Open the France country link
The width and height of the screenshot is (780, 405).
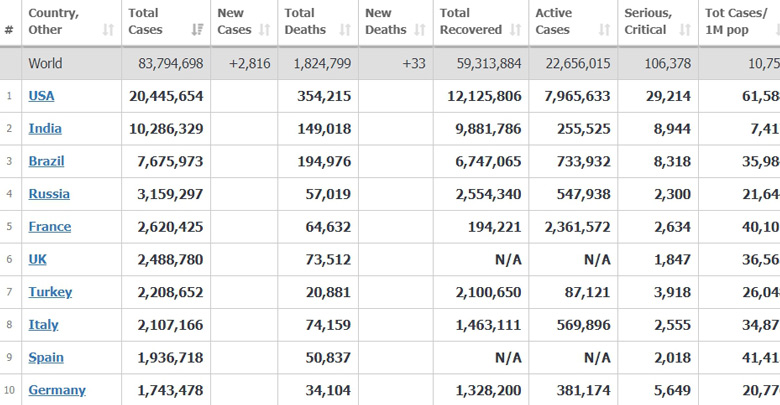pos(50,227)
